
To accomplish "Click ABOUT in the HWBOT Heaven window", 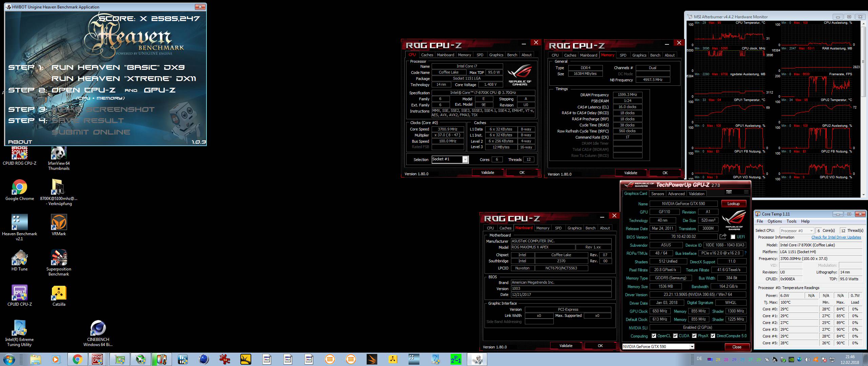I will (x=20, y=142).
